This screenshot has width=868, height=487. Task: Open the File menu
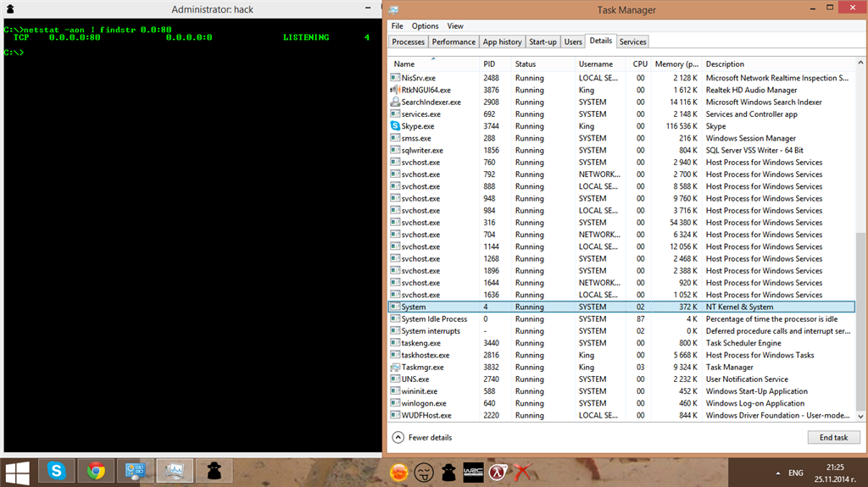coord(398,26)
